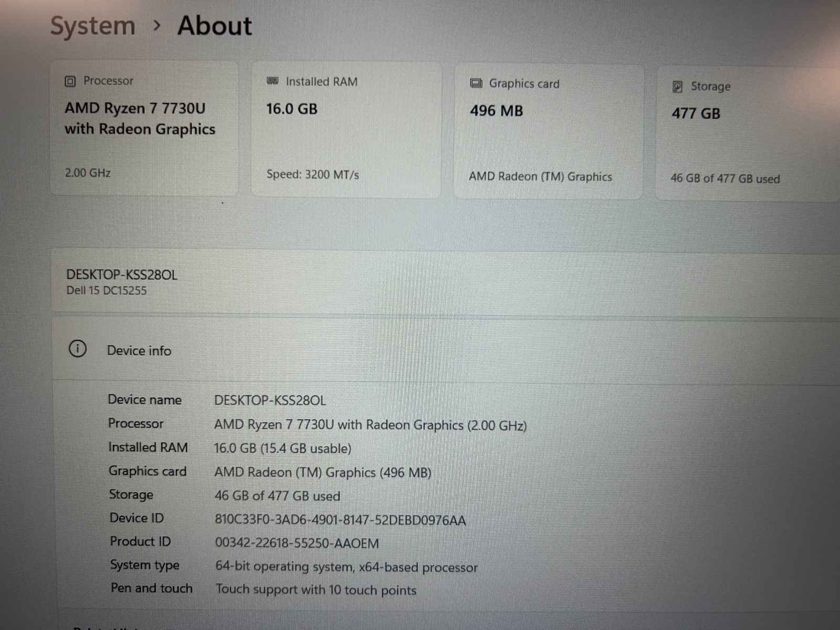Image resolution: width=840 pixels, height=630 pixels.
Task: Select AMD Ryzen 7 7730U card heading
Action: click(x=140, y=119)
